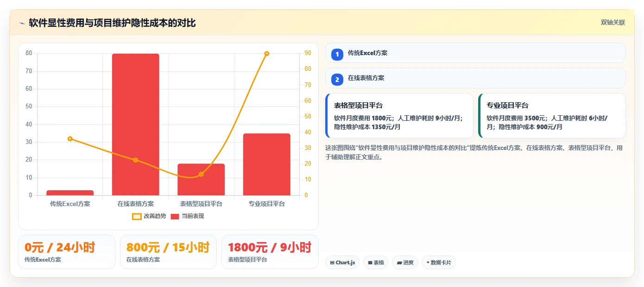Click the icon inside 进度 chip
The height and width of the screenshot is (287, 644).
[399, 263]
